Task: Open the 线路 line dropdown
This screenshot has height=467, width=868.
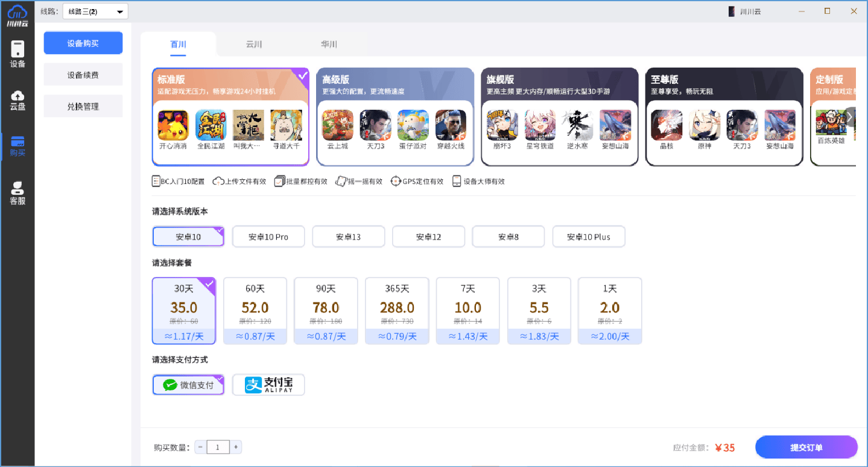Action: click(95, 11)
